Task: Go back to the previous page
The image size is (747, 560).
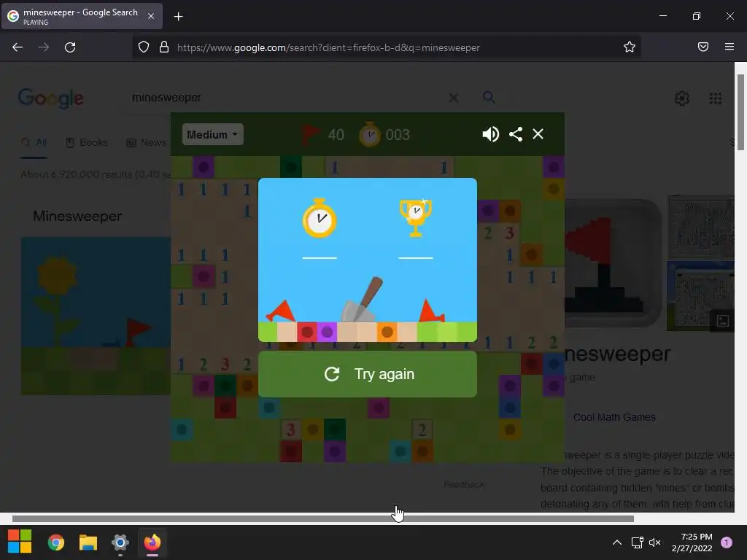Action: (18, 47)
